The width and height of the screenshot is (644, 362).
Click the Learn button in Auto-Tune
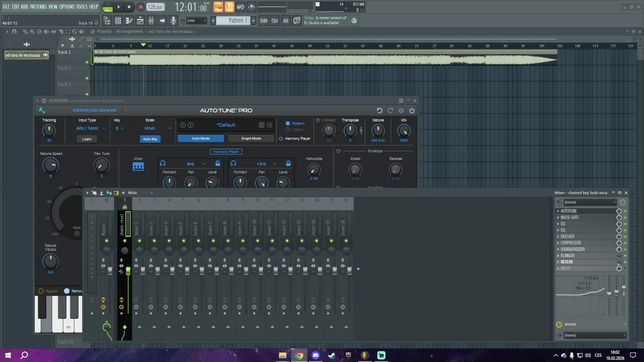coord(87,139)
